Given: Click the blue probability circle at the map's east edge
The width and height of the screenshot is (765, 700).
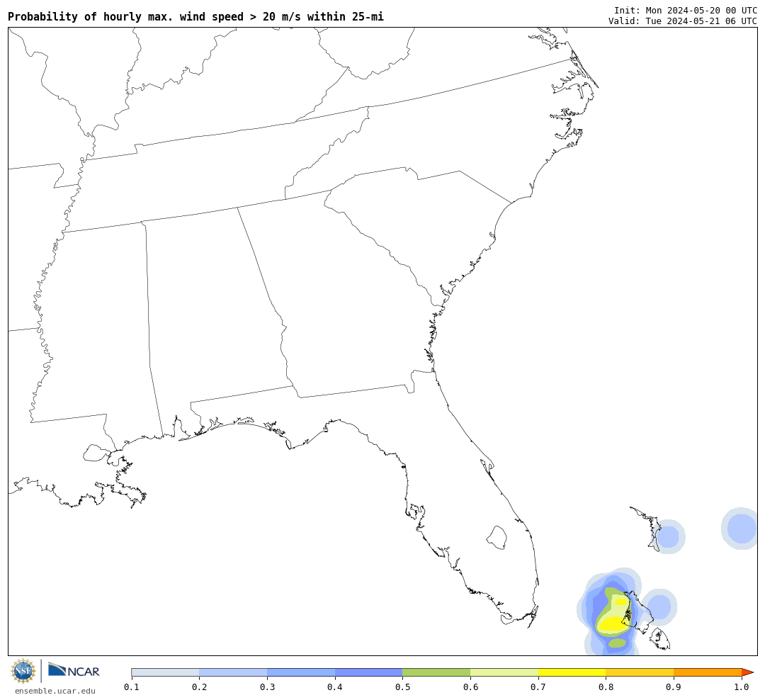Looking at the screenshot, I should (740, 528).
